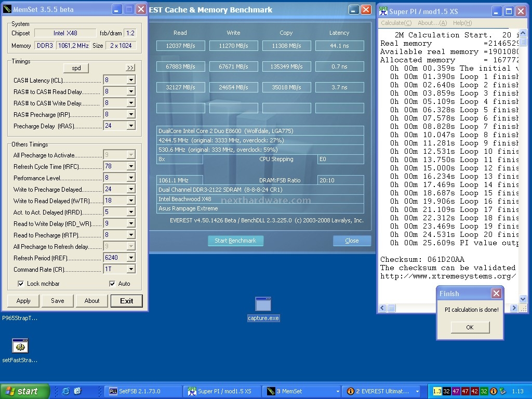Select the capture.exe desktop icon
532x399 pixels.
tap(263, 304)
